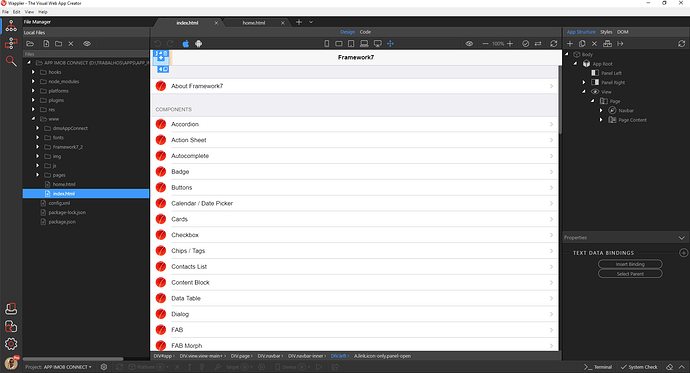Open the About Framework7 list item
The height and width of the screenshot is (373, 690).
tap(354, 86)
